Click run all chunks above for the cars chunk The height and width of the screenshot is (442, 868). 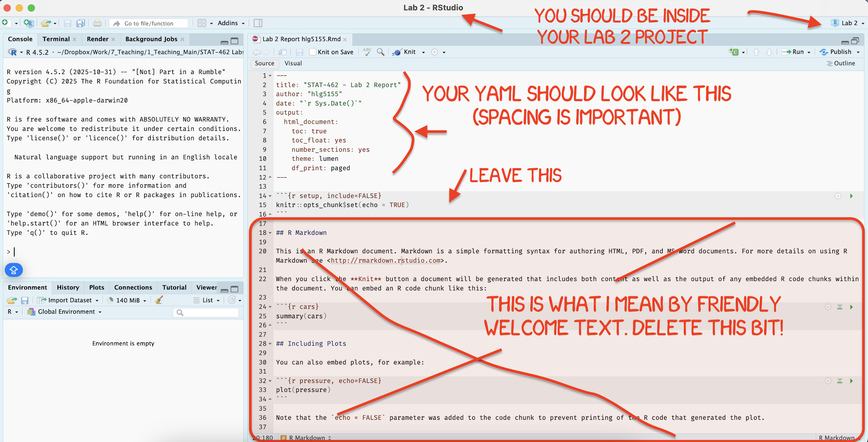tap(839, 307)
